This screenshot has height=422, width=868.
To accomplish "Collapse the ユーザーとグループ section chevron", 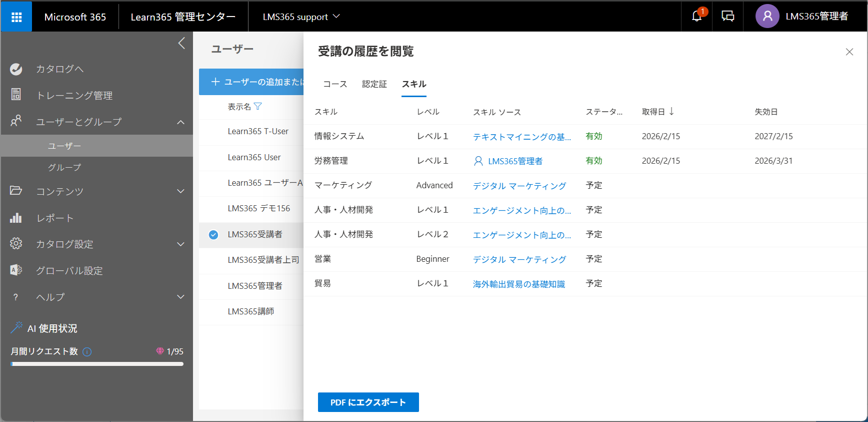I will (180, 122).
